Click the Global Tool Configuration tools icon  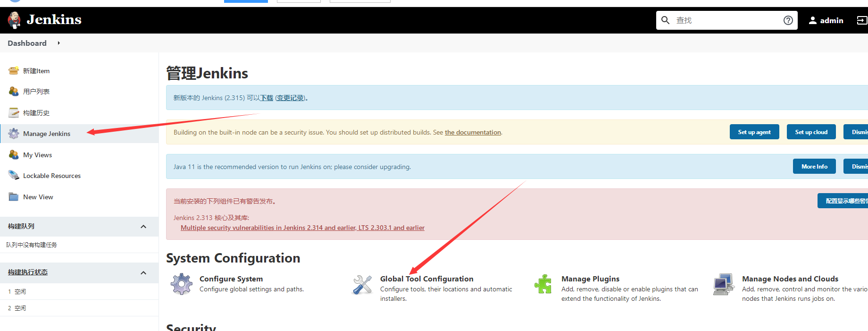(x=362, y=284)
